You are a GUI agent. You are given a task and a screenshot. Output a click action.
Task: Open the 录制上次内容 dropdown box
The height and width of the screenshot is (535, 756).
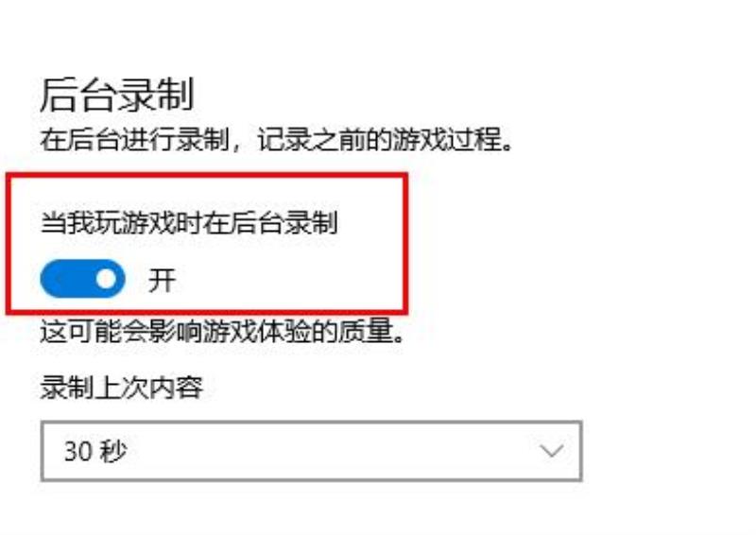(312, 451)
